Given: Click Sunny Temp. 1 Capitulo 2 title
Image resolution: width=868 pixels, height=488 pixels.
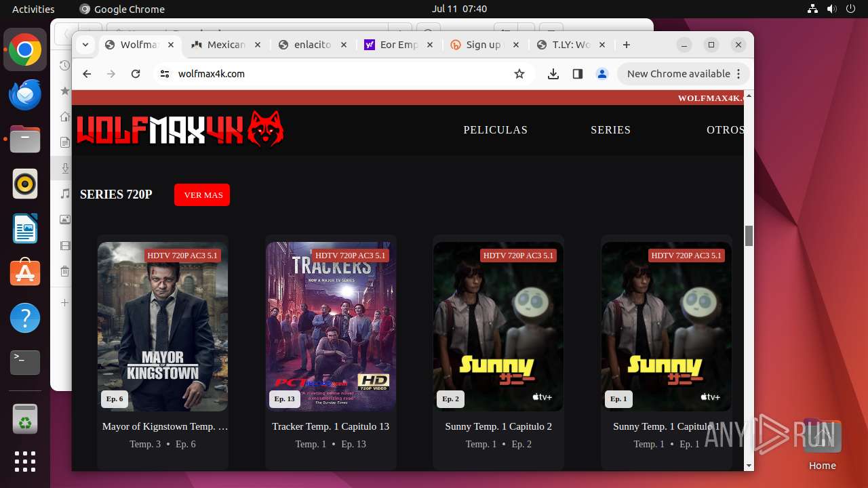Looking at the screenshot, I should pyautogui.click(x=498, y=426).
